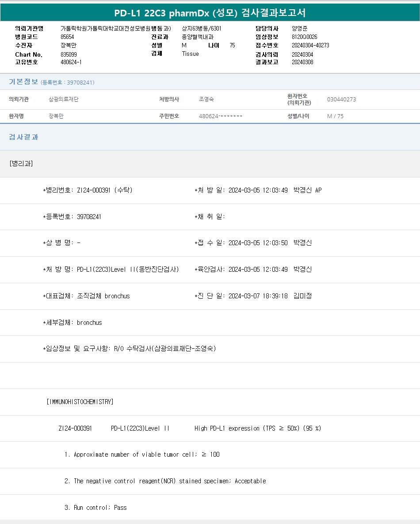This screenshot has width=420, height=524.
Task: Click the 진단일 entry with 김미정
Action: pos(253,296)
